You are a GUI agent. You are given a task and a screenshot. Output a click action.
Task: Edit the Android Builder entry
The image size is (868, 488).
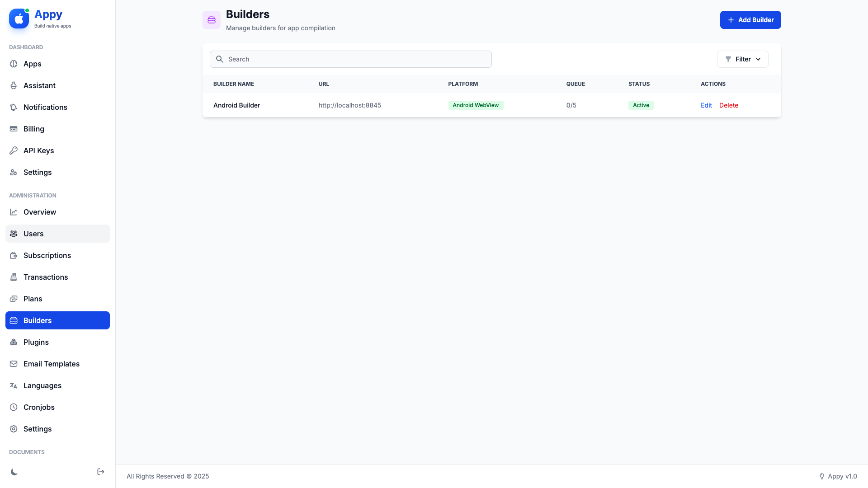tap(706, 105)
